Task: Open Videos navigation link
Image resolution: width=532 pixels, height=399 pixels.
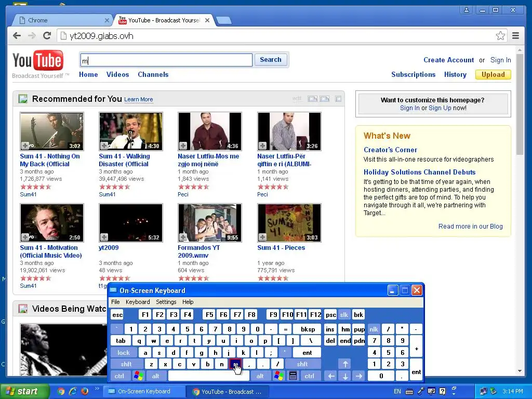Action: point(117,74)
